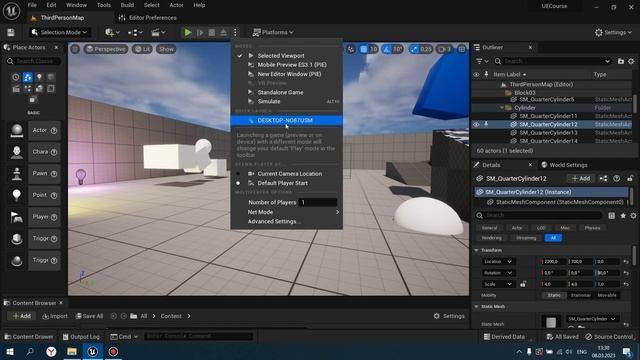640x360 pixels.
Task: Open the Scale type dropdown
Action: (x=498, y=284)
